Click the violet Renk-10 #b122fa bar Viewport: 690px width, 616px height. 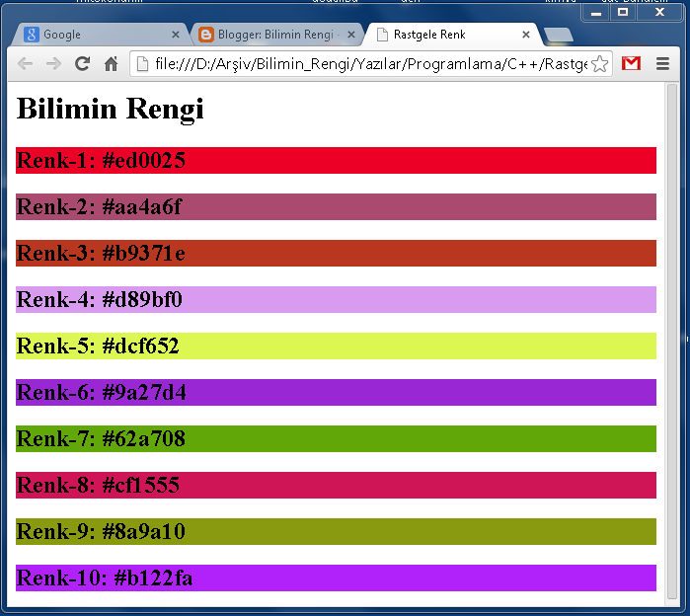click(336, 577)
